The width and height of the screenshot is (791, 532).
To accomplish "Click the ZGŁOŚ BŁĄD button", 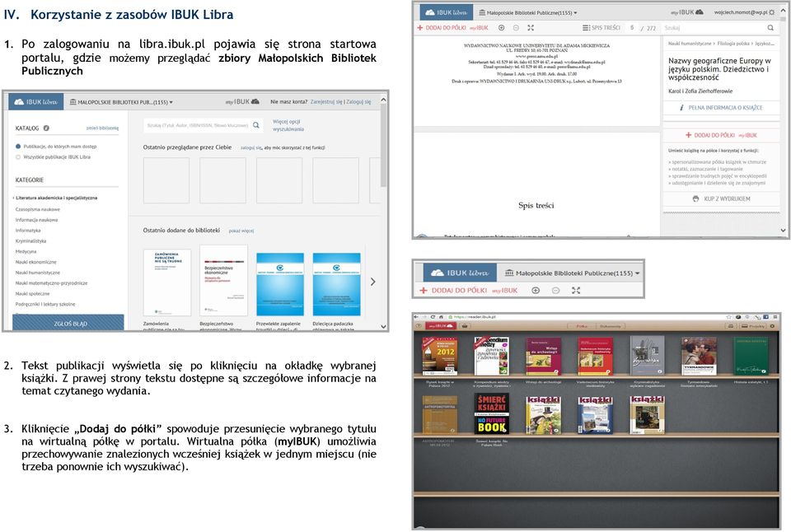I will (68, 323).
